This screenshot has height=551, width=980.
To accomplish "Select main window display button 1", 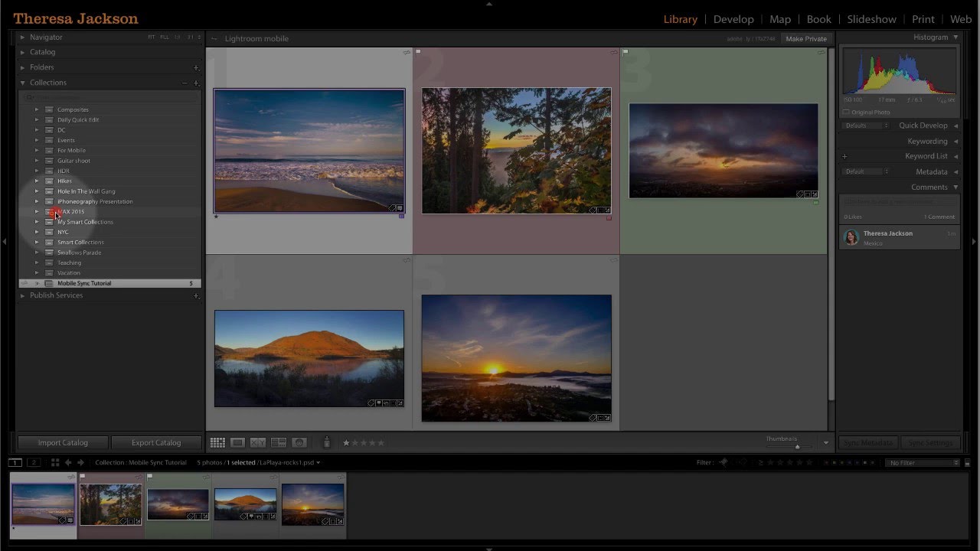I will coord(15,462).
